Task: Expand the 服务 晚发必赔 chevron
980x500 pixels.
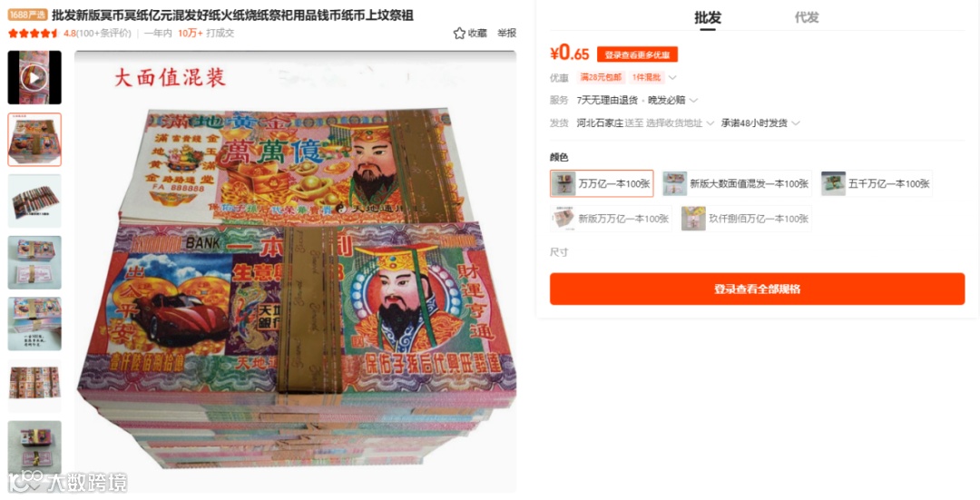Action: (x=694, y=100)
